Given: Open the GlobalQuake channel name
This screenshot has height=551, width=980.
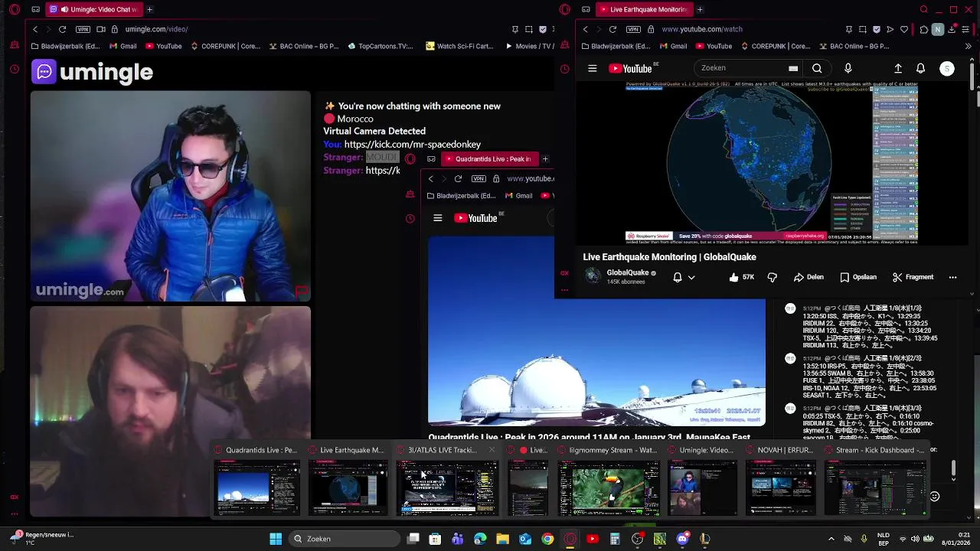Looking at the screenshot, I should pos(627,272).
